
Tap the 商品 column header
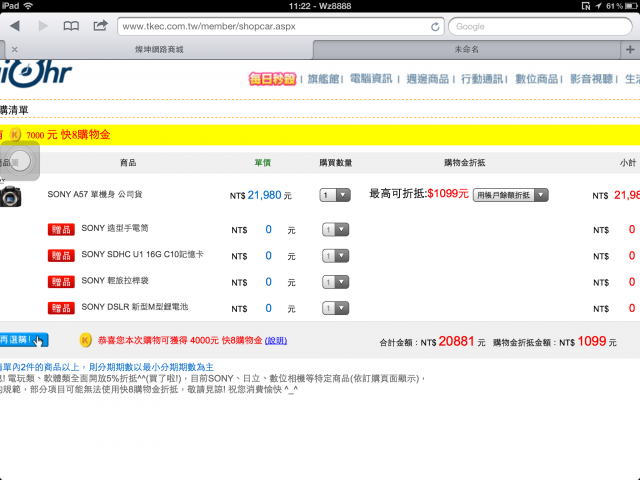coord(128,163)
